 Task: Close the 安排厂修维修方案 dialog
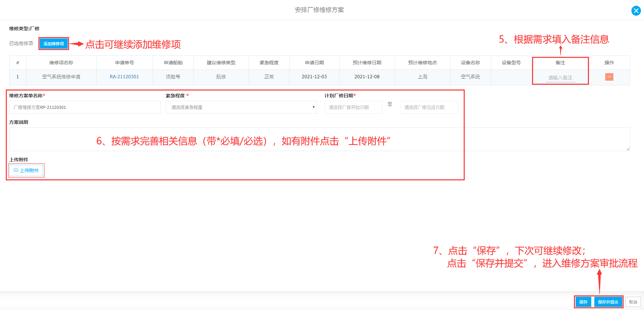coord(636,11)
